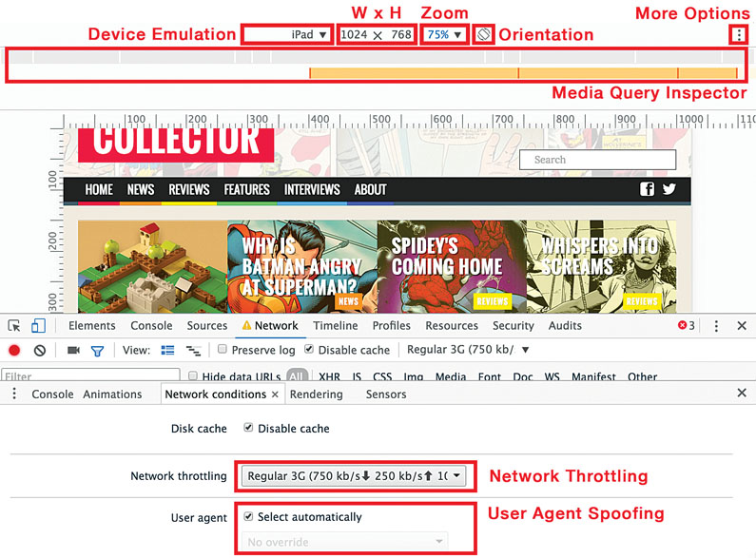Viewport: 756px width, 558px height.
Task: Click the red error count indicator
Action: tap(686, 325)
